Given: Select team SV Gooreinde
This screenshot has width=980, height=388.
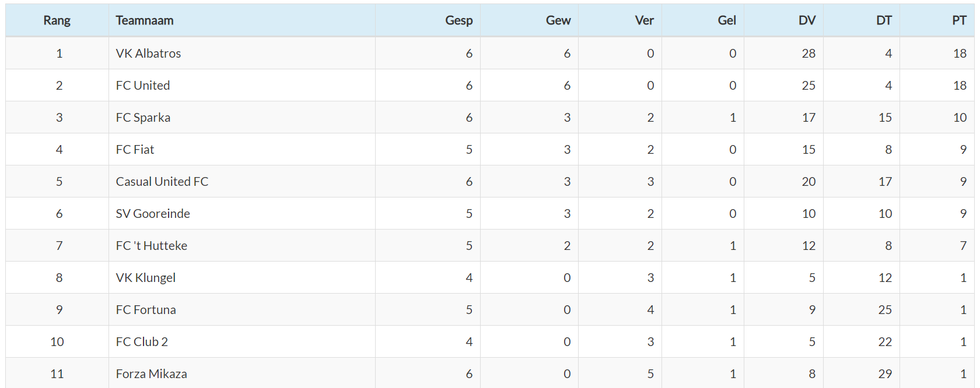Looking at the screenshot, I should pyautogui.click(x=153, y=214).
